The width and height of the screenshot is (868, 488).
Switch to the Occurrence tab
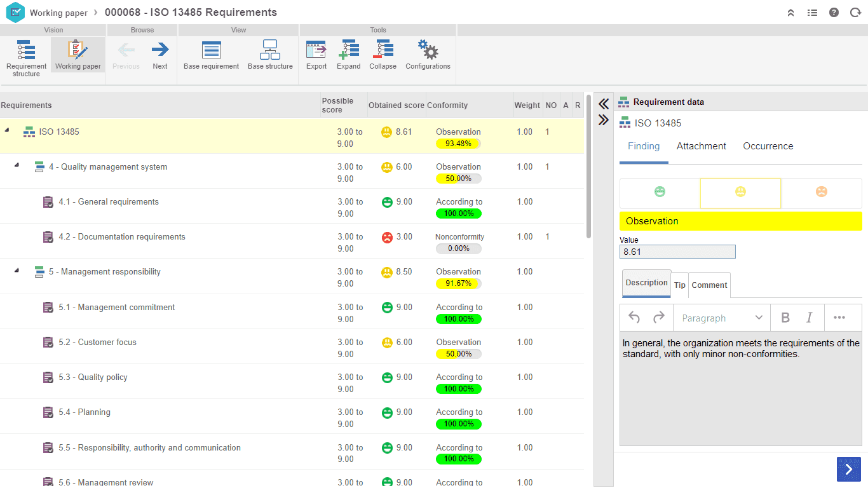768,146
